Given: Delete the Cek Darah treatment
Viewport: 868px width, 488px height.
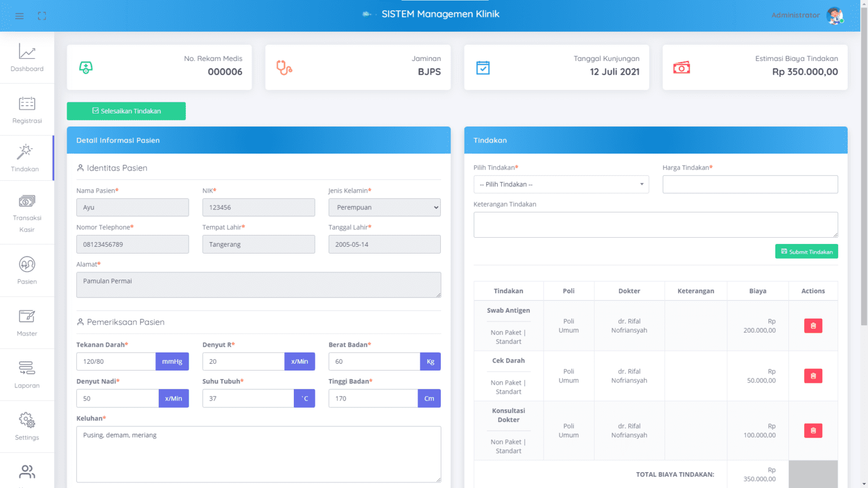Looking at the screenshot, I should (813, 376).
